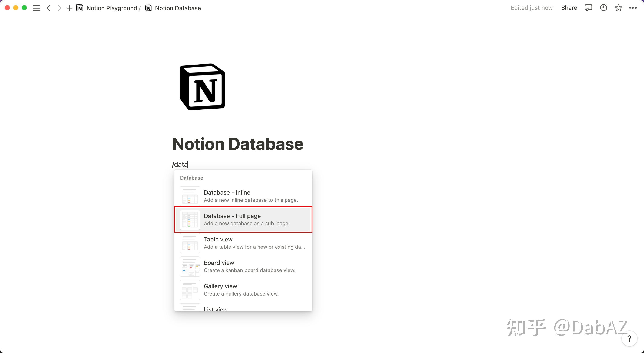Image resolution: width=644 pixels, height=353 pixels.
Task: Choose Table view from the slash menu
Action: click(243, 243)
